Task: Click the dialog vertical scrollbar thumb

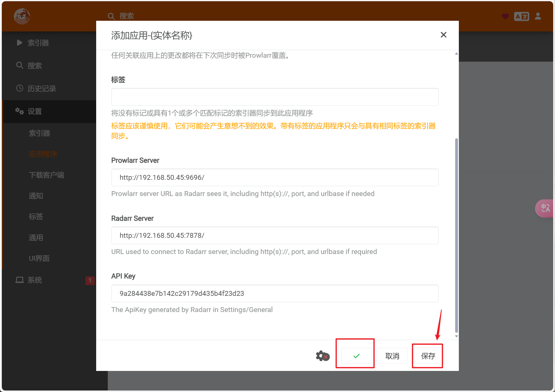Action: tap(456, 235)
